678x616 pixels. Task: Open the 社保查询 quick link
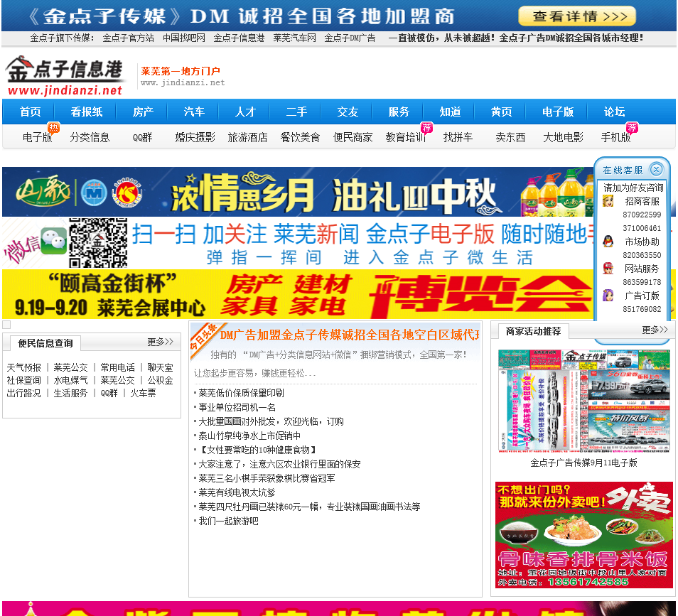point(23,380)
